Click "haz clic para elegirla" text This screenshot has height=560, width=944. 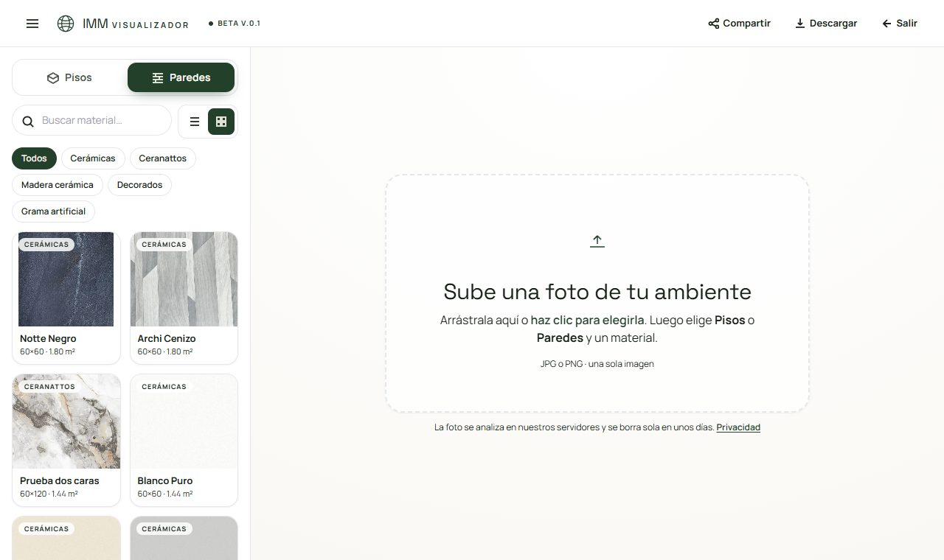pos(588,321)
